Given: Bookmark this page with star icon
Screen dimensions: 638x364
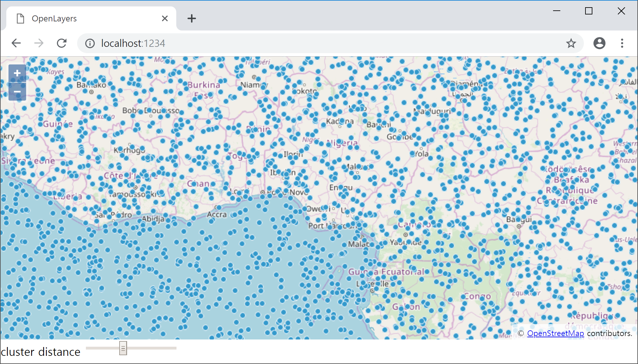Looking at the screenshot, I should pos(571,43).
